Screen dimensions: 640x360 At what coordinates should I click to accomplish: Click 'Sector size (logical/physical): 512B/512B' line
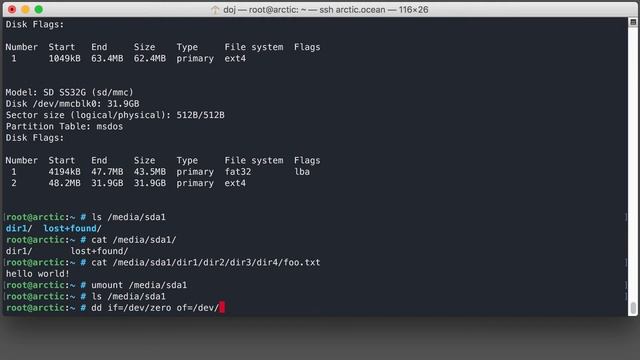coord(115,115)
